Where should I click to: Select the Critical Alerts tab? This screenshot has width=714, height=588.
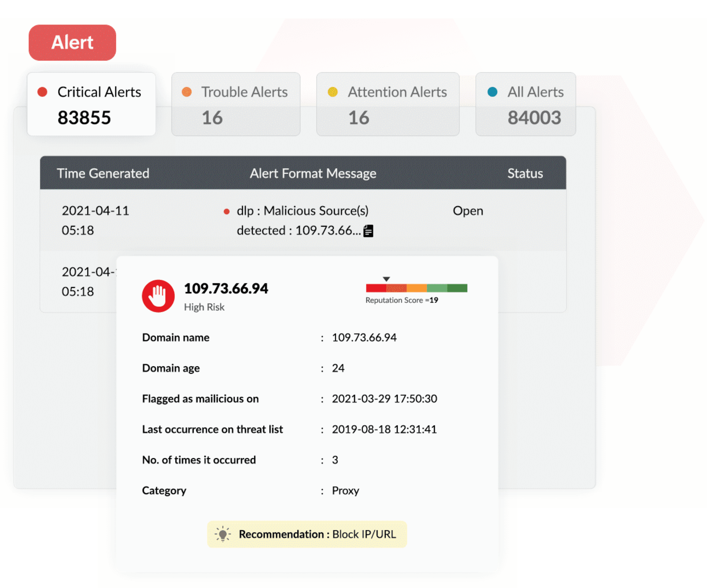pyautogui.click(x=91, y=104)
